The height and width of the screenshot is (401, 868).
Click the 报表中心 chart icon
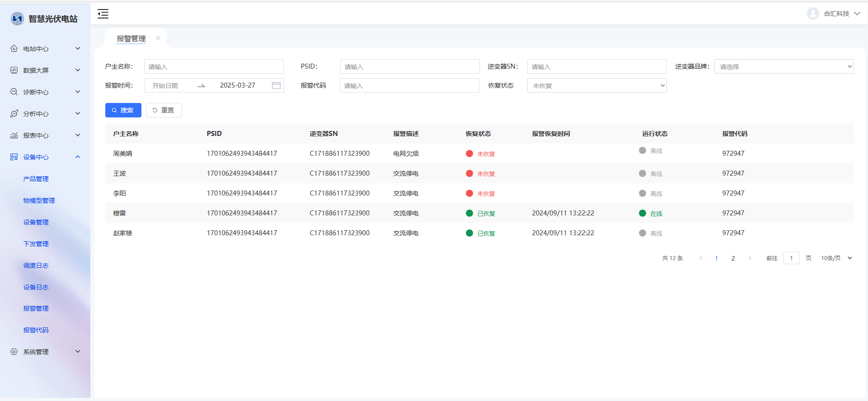(14, 135)
